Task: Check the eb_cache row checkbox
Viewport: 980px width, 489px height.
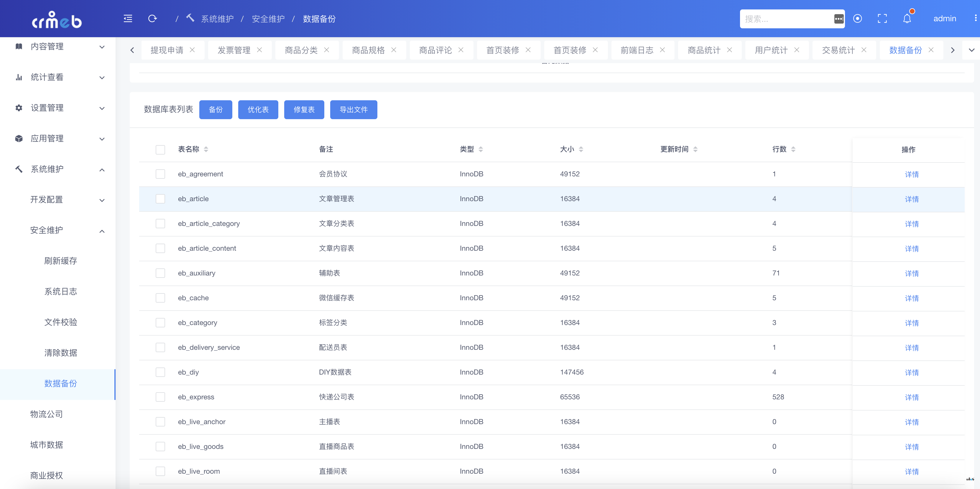Action: 160,298
